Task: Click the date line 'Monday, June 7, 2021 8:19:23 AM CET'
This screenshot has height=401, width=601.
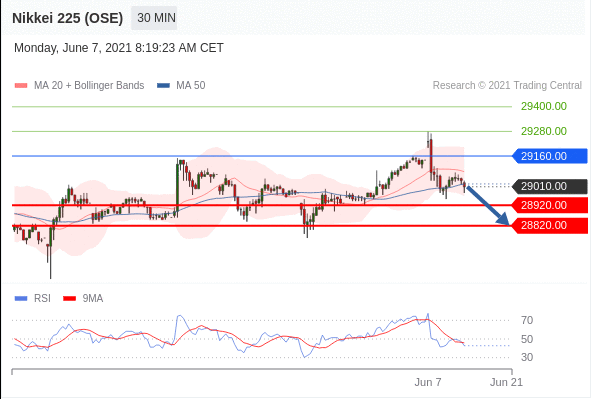Action: coord(119,48)
